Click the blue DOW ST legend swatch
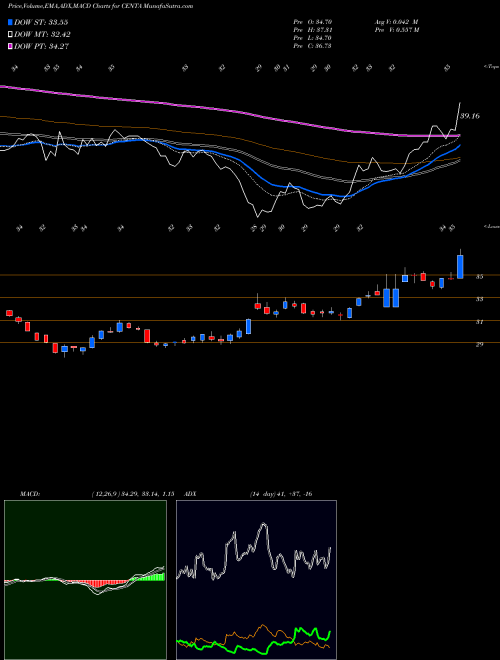Screen dimensions: 500x660 point(11,22)
